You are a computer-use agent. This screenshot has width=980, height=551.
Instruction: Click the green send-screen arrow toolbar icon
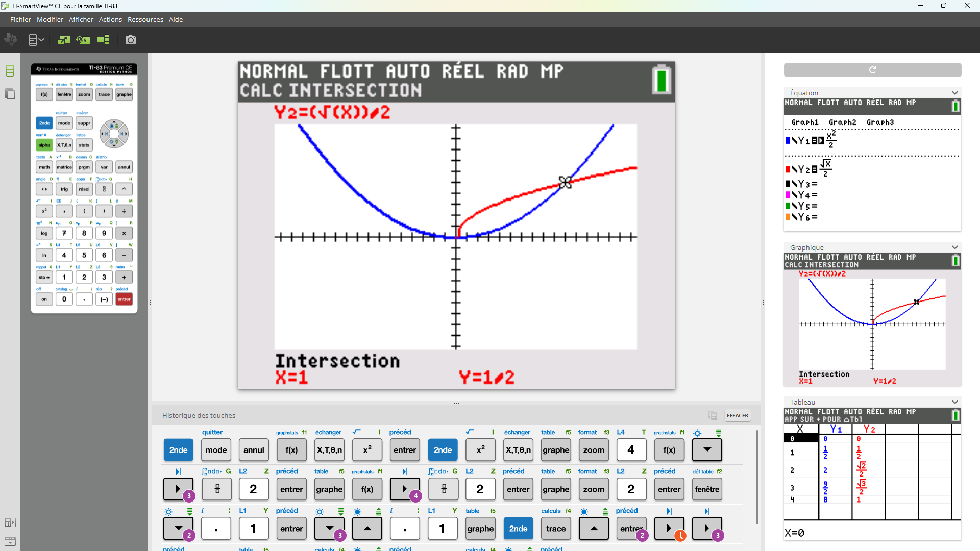click(64, 40)
